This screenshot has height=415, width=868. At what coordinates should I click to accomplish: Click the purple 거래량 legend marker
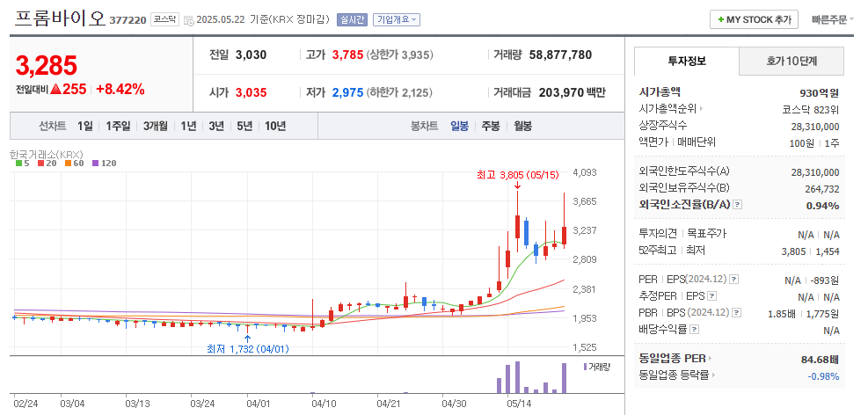[x=585, y=367]
